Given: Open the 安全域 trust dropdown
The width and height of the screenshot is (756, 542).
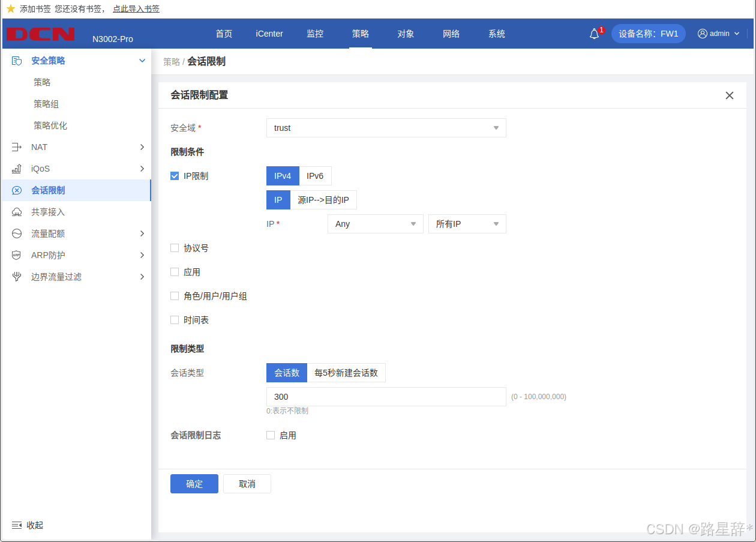Looking at the screenshot, I should 386,128.
